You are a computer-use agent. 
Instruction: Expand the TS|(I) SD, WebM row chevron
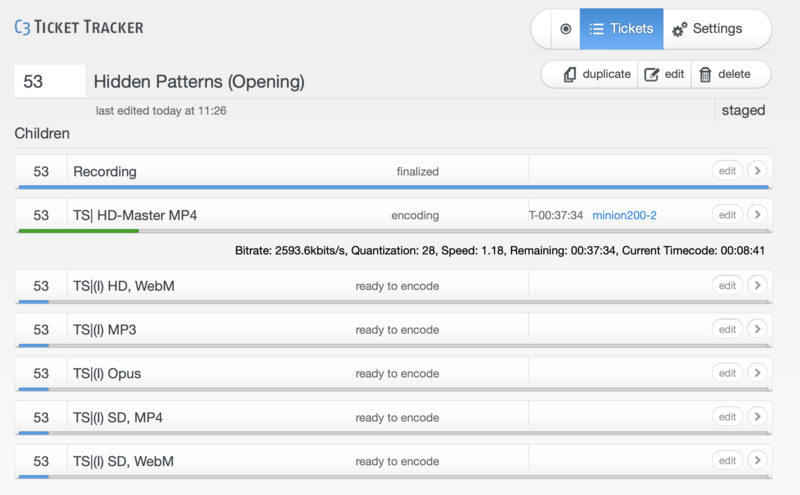point(758,461)
